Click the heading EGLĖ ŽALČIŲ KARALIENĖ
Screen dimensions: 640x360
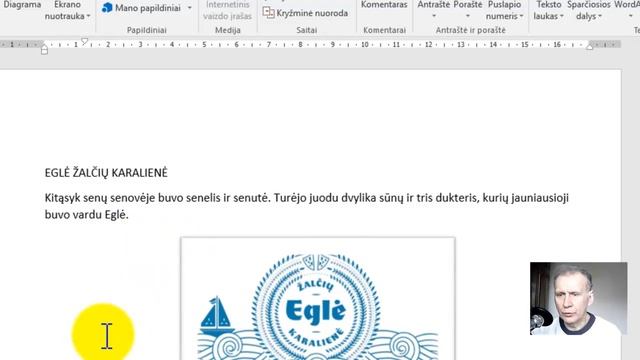pos(106,173)
